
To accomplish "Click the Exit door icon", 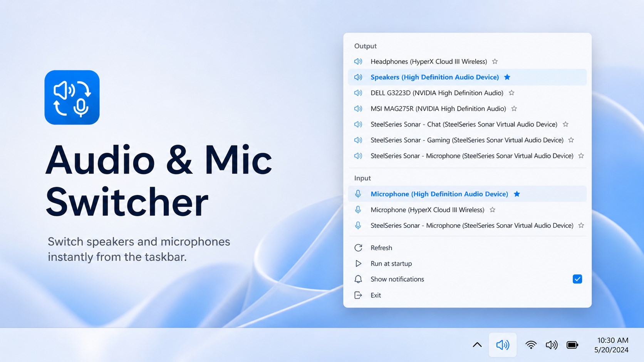I will click(358, 295).
